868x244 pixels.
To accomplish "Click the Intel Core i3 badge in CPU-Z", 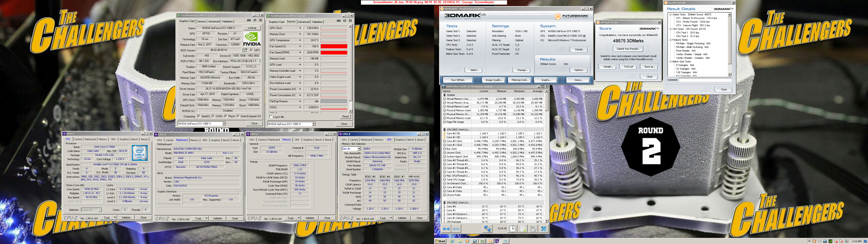I will click(140, 153).
